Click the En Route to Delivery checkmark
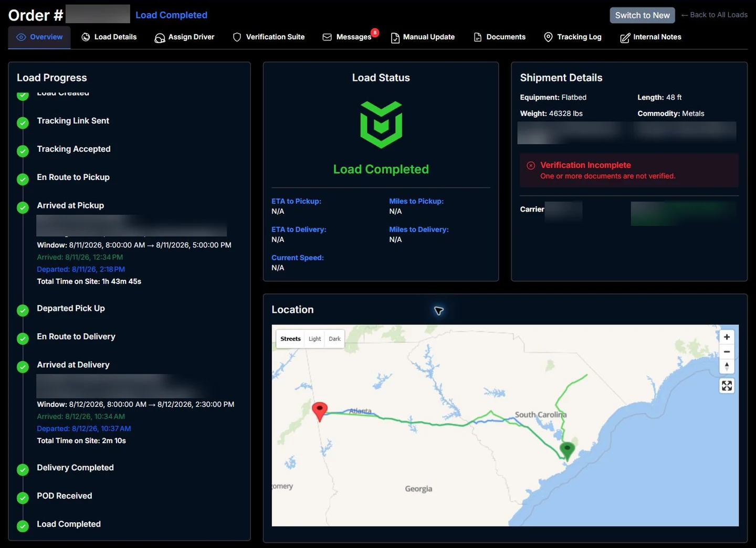Image resolution: width=756 pixels, height=548 pixels. [23, 339]
